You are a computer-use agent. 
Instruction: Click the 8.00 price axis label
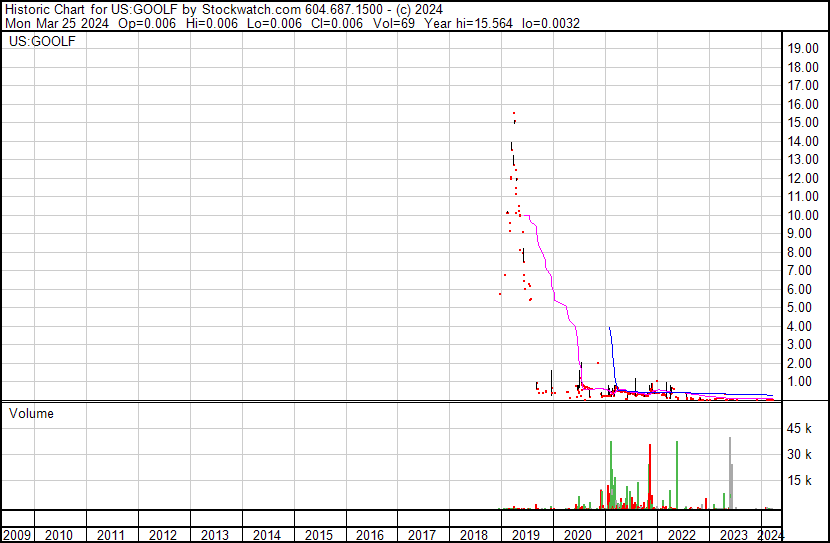tap(799, 252)
